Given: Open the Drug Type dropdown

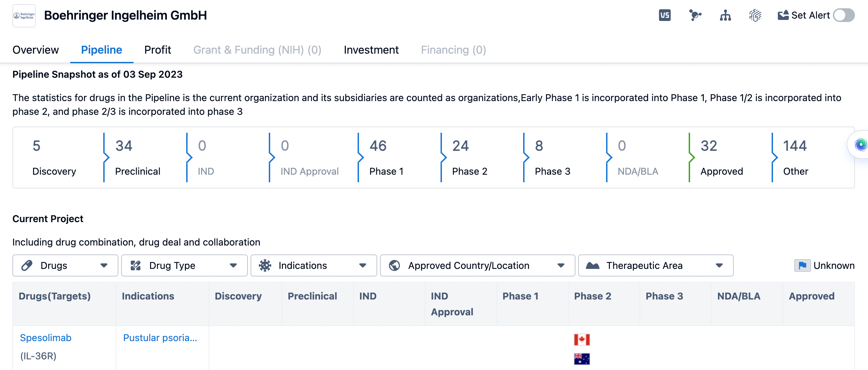Looking at the screenshot, I should tap(184, 265).
